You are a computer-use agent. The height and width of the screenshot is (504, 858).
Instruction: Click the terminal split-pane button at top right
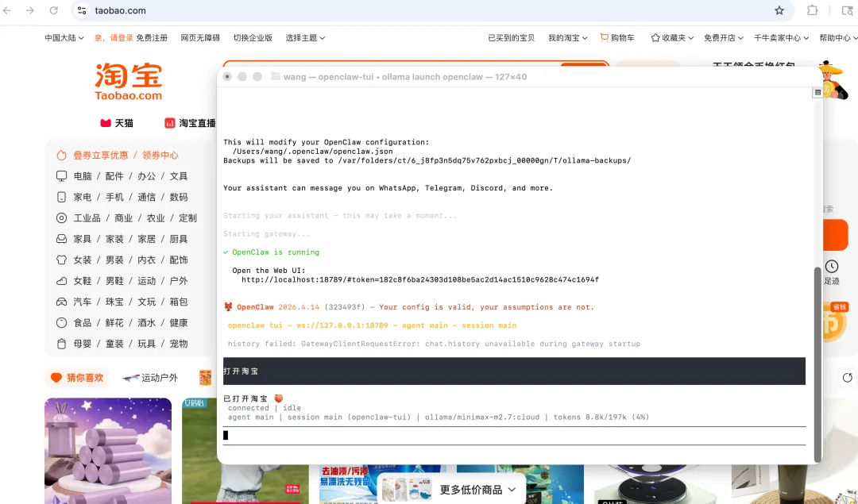click(817, 92)
